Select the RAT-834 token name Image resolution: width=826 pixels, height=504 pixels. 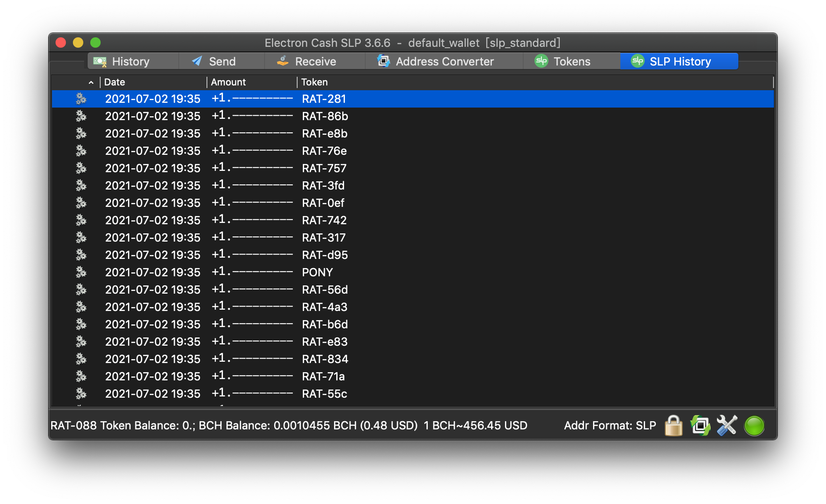325,359
